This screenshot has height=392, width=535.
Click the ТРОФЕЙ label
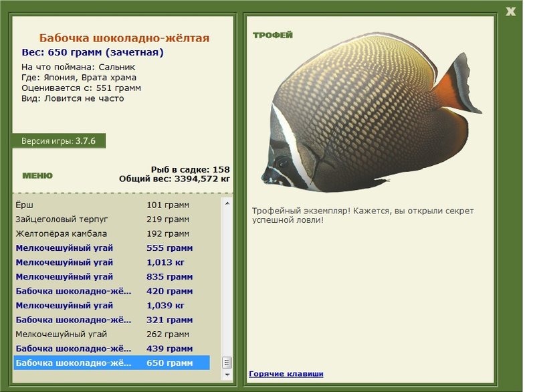pos(273,35)
